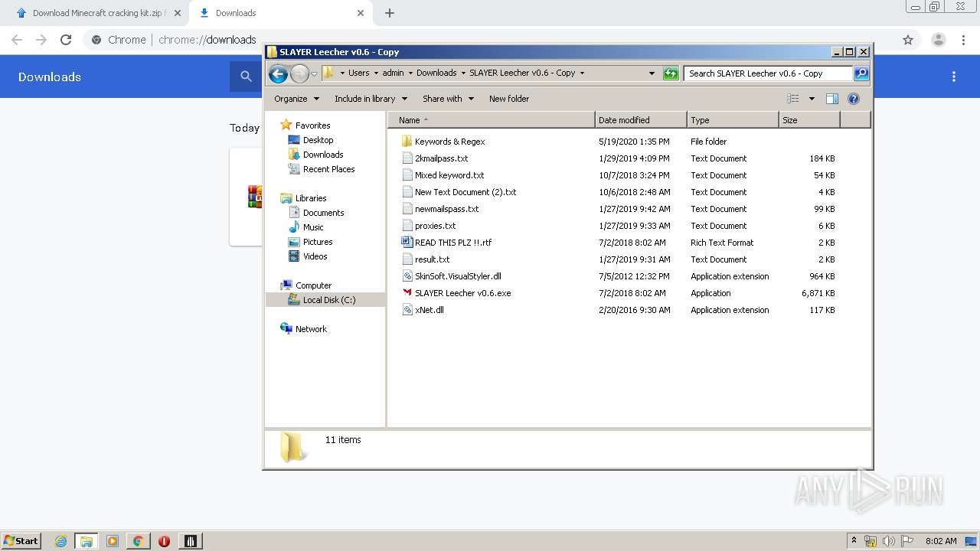
Task: Click Downloads breadcrumb in address bar
Action: click(x=436, y=73)
